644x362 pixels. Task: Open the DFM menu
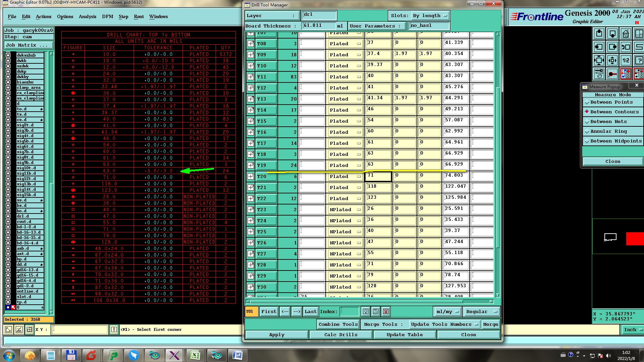pos(107,16)
